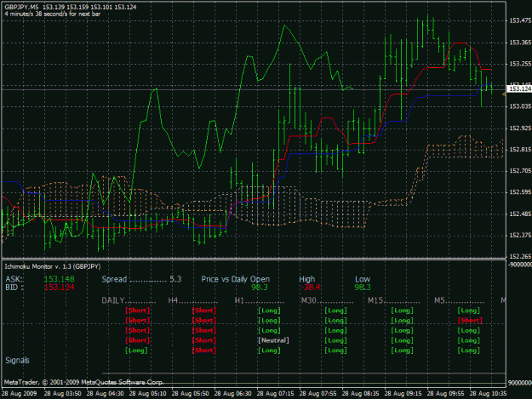532x399 pixels.
Task: Click the 152.705 price axis label
Action: 520,171
